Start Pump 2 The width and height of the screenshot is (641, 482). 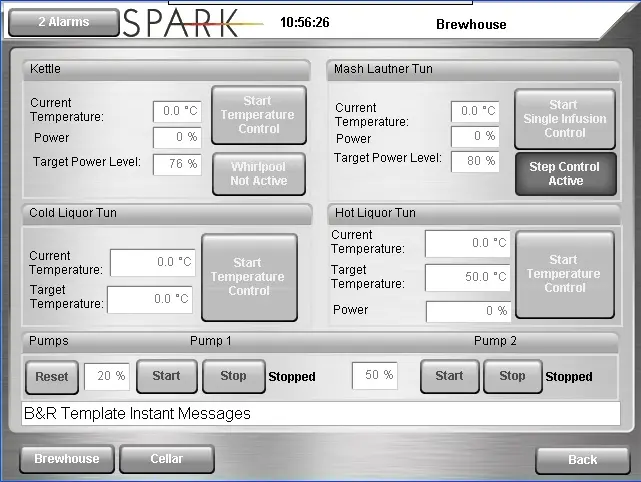click(x=449, y=376)
